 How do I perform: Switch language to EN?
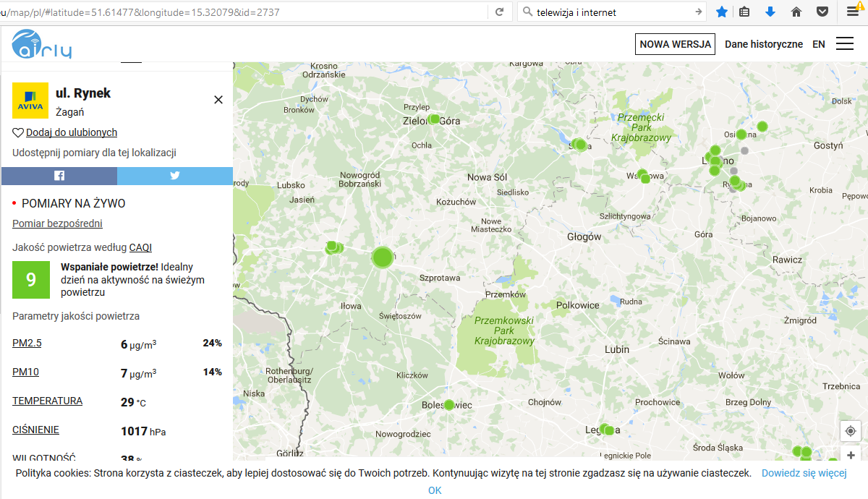(x=818, y=44)
